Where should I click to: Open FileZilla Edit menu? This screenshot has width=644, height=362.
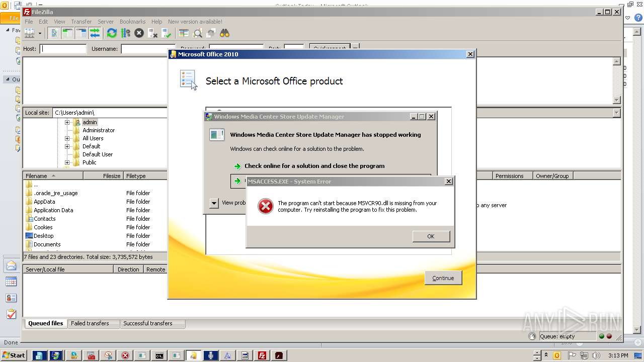pos(43,22)
